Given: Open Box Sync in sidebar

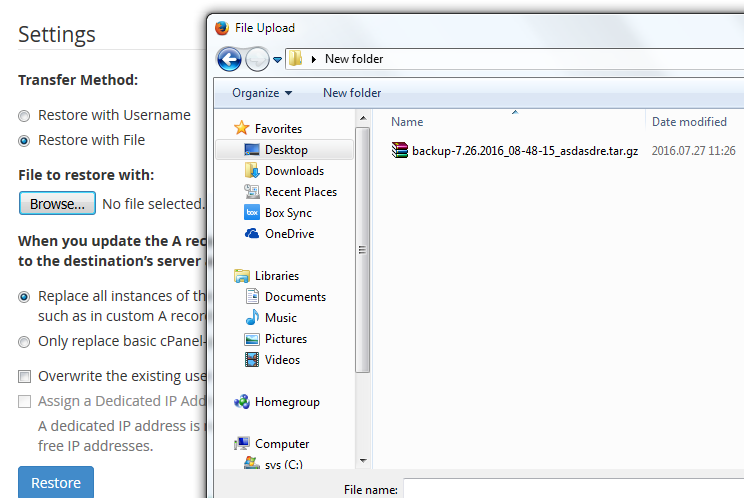Looking at the screenshot, I should click(288, 213).
